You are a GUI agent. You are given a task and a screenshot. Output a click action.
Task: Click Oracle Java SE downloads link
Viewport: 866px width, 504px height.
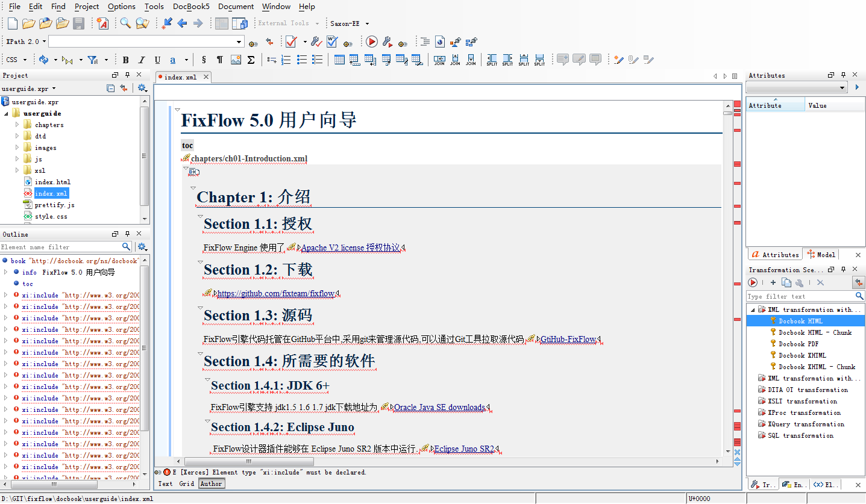[x=439, y=407]
